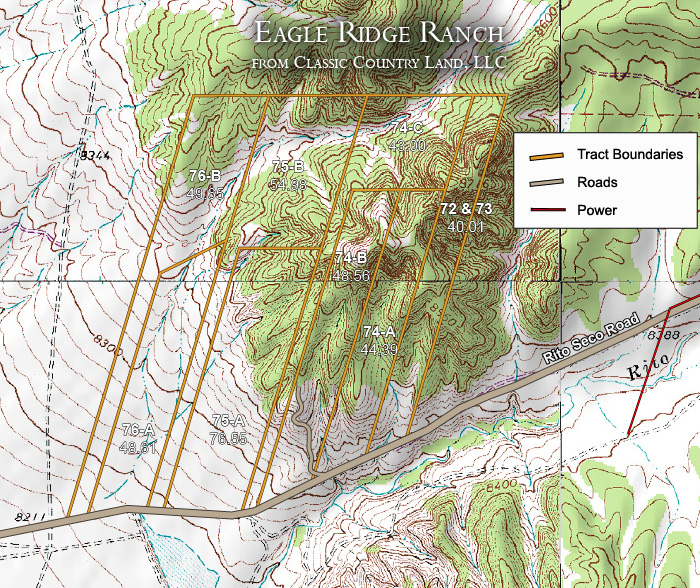Select tract 75-B label
Image resolution: width=700 pixels, height=588 pixels.
tap(287, 166)
